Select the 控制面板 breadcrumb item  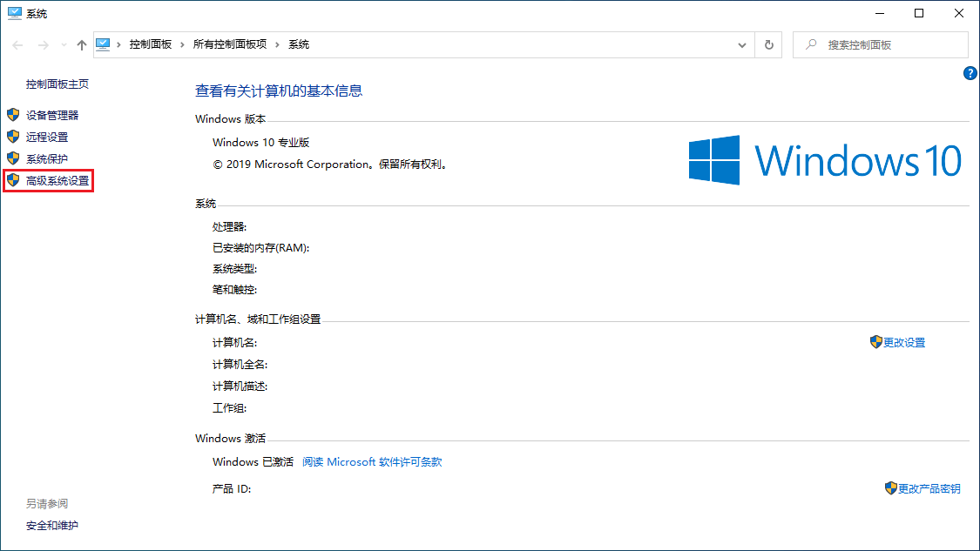151,44
